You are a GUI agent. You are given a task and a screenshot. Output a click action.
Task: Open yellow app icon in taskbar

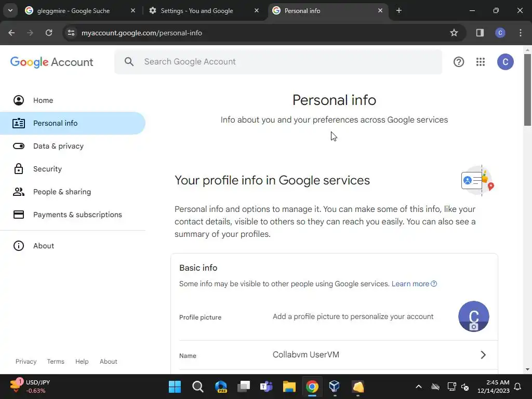(x=358, y=387)
